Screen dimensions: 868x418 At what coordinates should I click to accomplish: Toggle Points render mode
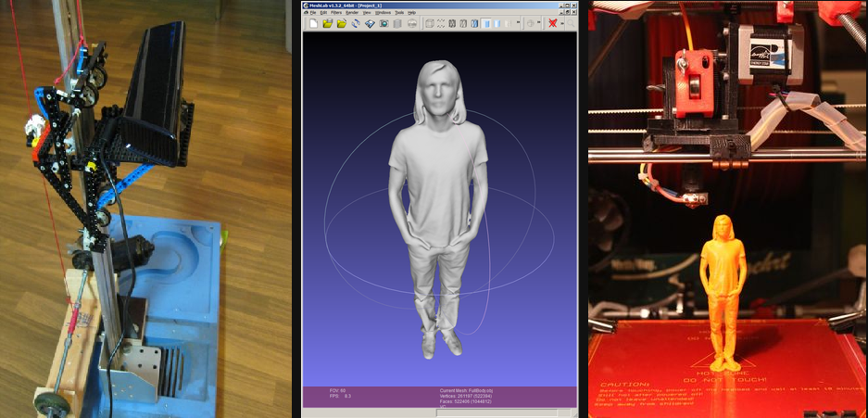441,23
